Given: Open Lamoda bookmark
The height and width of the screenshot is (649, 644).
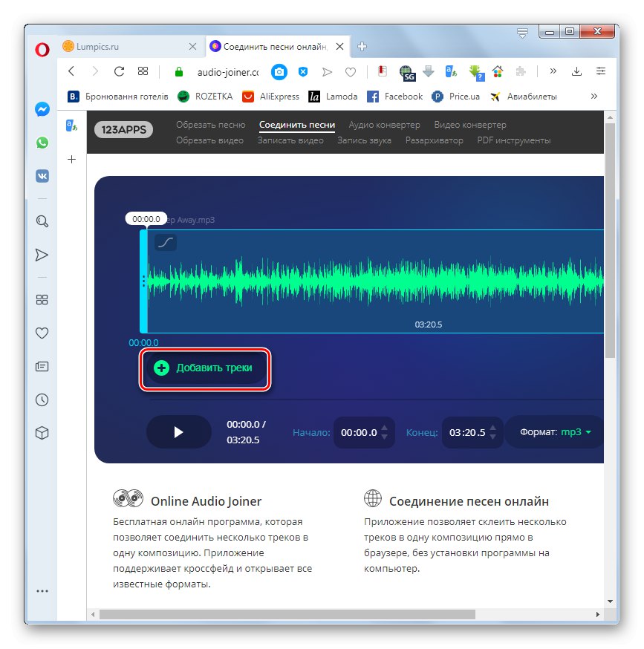Looking at the screenshot, I should (x=333, y=97).
